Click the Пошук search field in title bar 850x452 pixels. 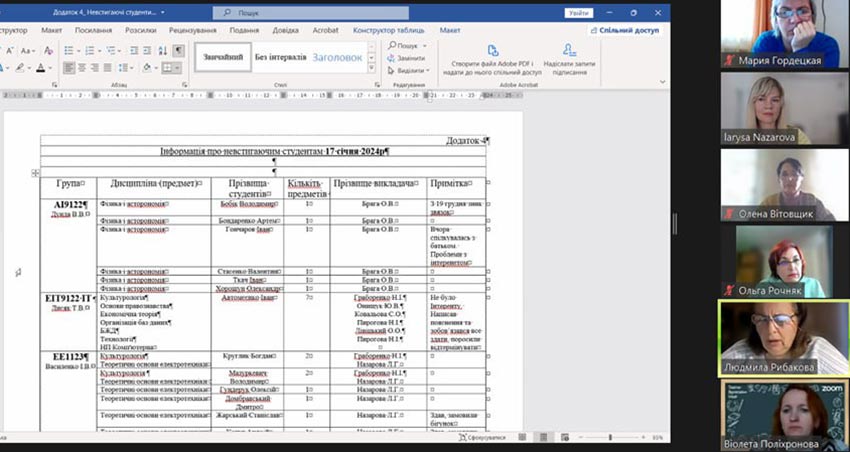pos(310,13)
